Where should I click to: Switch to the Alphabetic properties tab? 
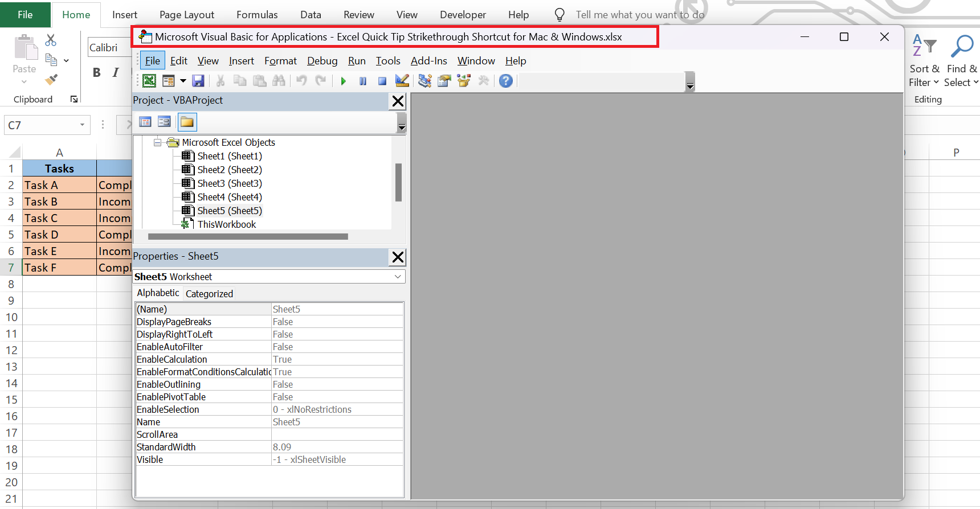158,293
